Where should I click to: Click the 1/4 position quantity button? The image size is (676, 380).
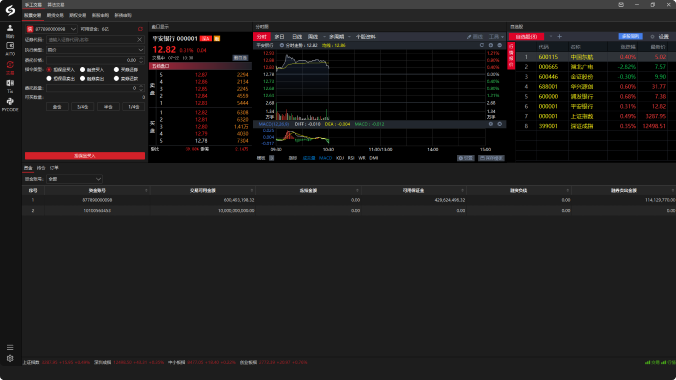pos(134,107)
